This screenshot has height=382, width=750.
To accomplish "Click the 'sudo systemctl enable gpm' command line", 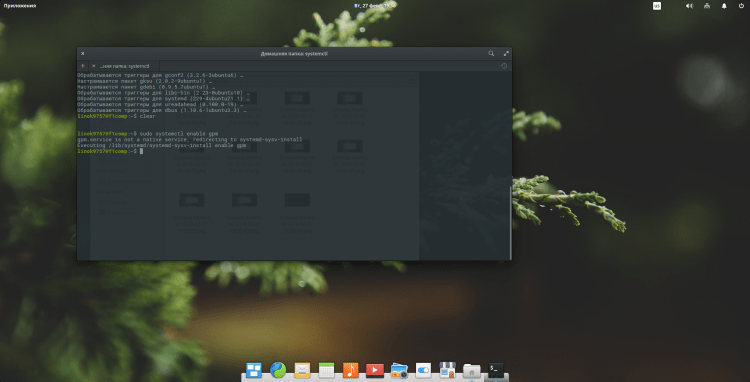I will [x=149, y=133].
